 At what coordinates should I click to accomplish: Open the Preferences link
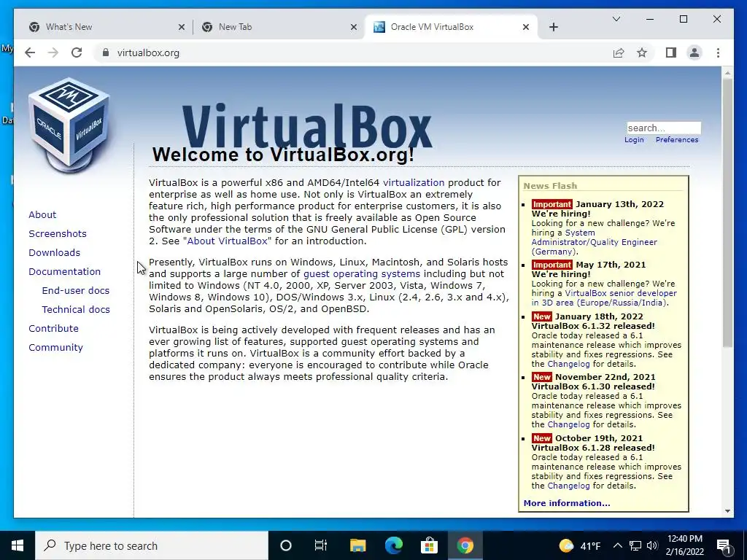677,139
